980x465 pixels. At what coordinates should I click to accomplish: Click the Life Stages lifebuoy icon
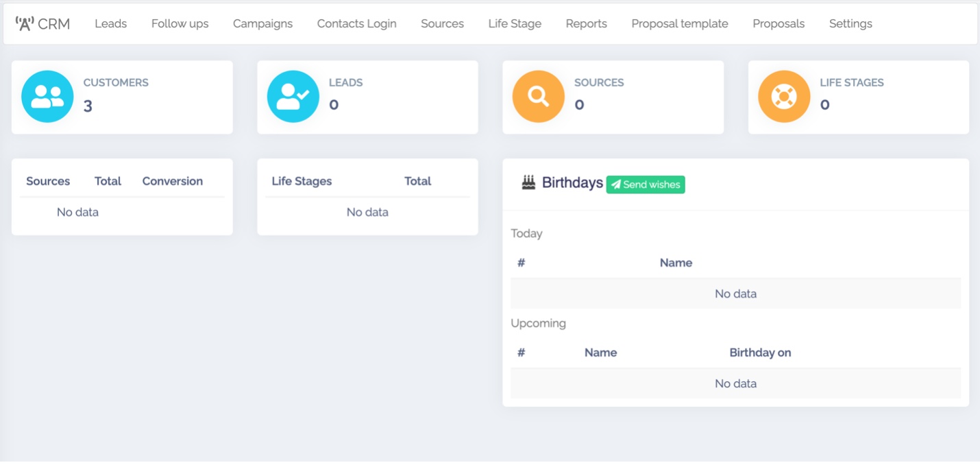[783, 97]
